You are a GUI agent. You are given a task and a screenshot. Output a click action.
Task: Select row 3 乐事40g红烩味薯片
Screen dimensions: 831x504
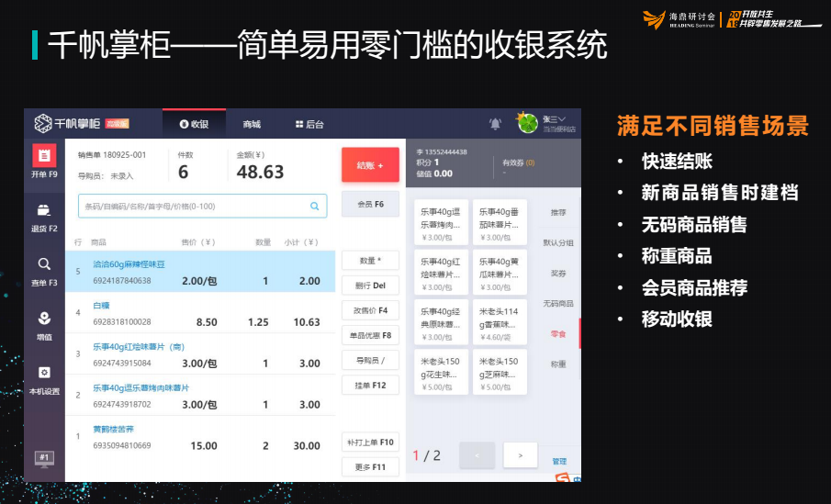tap(200, 354)
